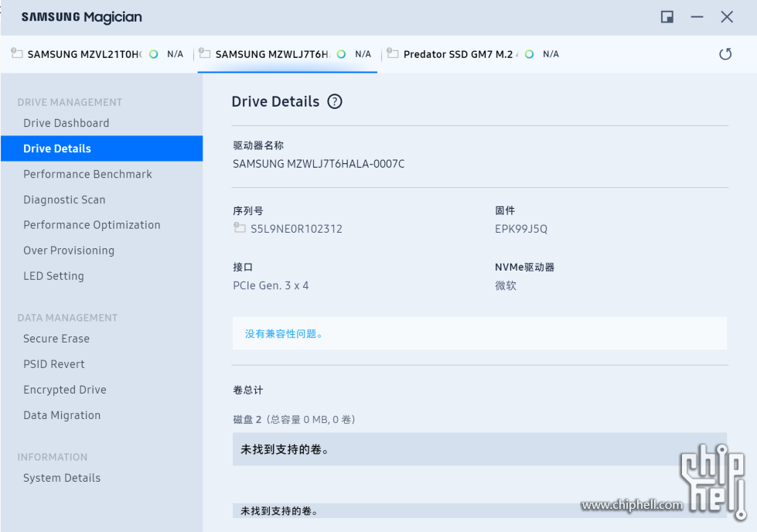The image size is (757, 532).
Task: Click the refresh drives icon
Action: coord(725,54)
